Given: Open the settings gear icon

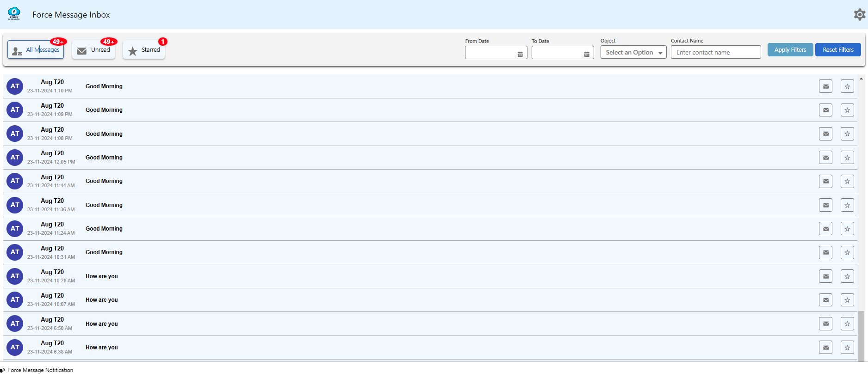Looking at the screenshot, I should coord(859,15).
